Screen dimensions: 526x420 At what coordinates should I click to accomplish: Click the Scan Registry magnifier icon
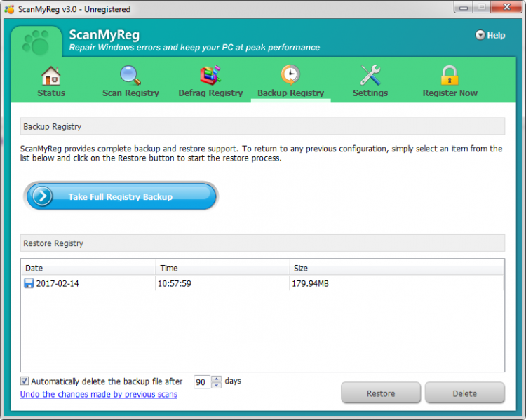tap(130, 75)
